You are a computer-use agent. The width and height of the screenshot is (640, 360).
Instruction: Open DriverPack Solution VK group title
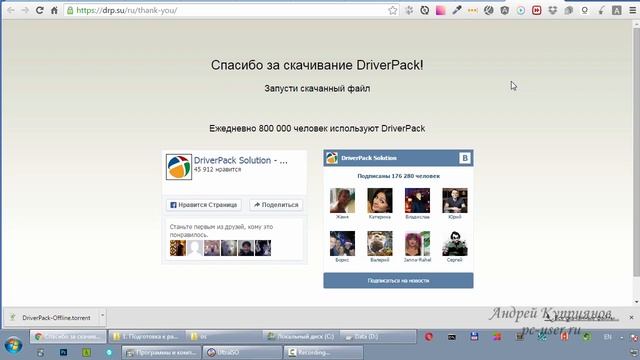coord(369,158)
